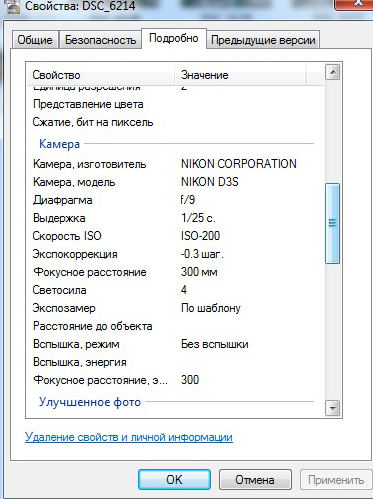This screenshot has width=373, height=499.
Task: Click the -0.3 шаг. value
Action: coord(202,254)
